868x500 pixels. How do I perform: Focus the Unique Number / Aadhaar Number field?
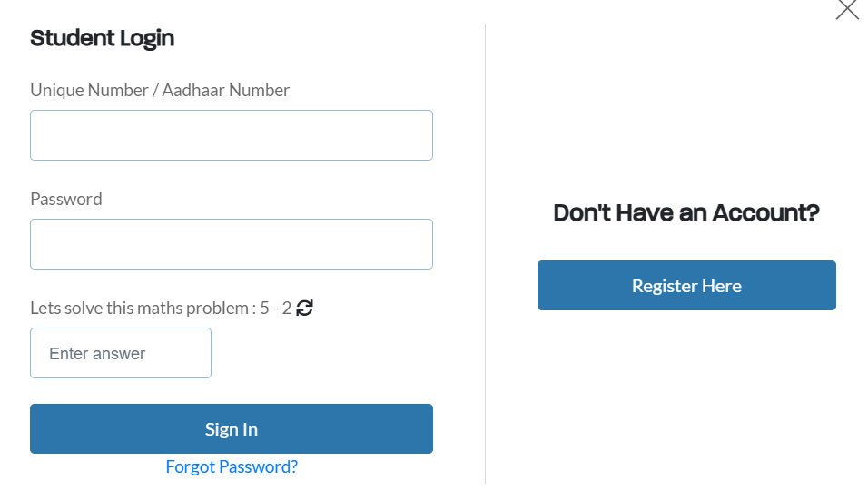(x=232, y=135)
